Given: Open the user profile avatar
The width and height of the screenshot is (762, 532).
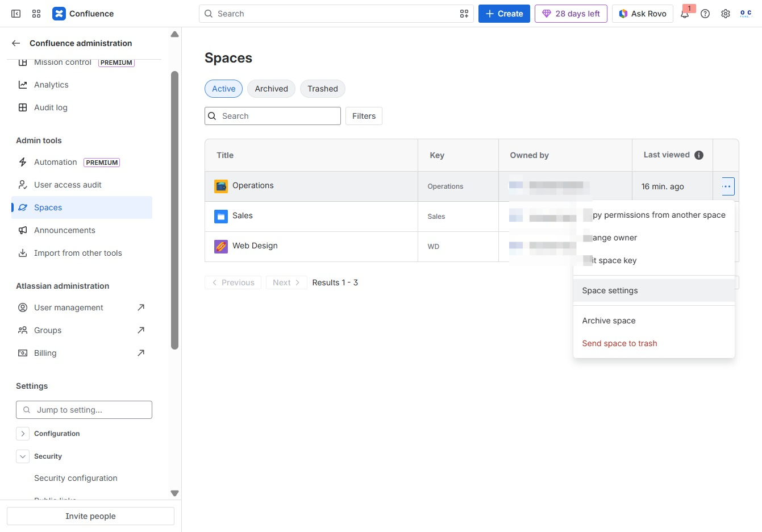Looking at the screenshot, I should (x=746, y=14).
